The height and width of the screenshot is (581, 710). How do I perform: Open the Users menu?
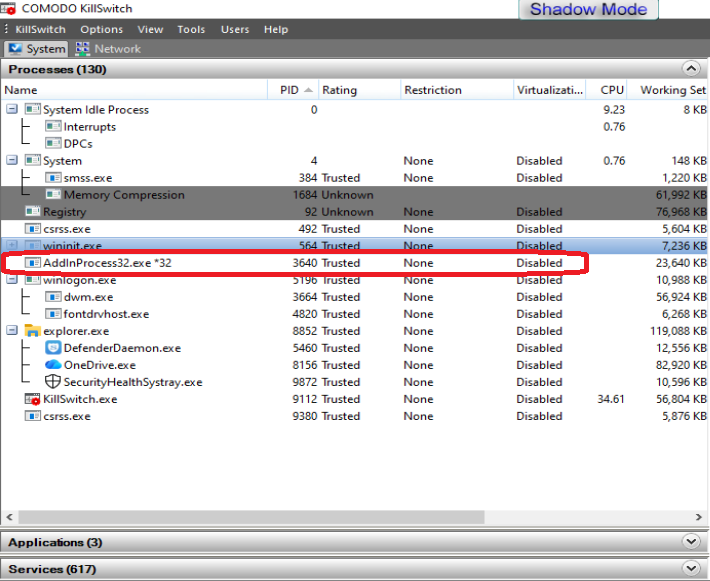[x=235, y=29]
